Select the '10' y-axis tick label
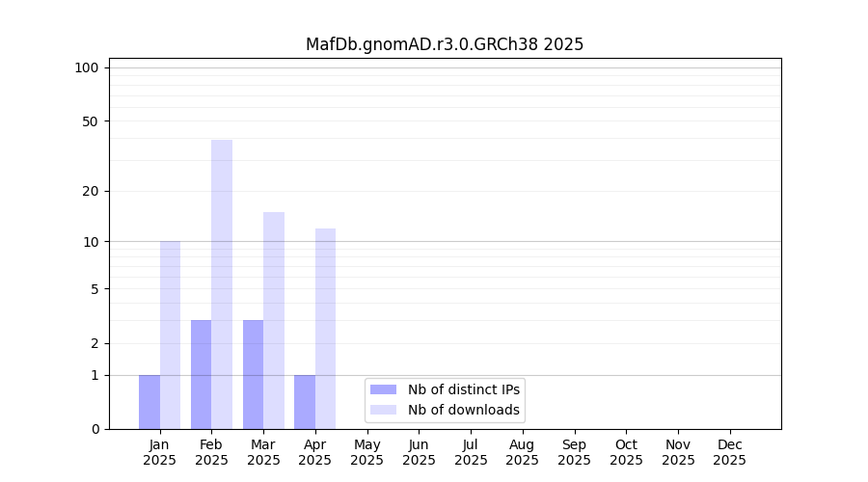The image size is (868, 482). click(91, 242)
